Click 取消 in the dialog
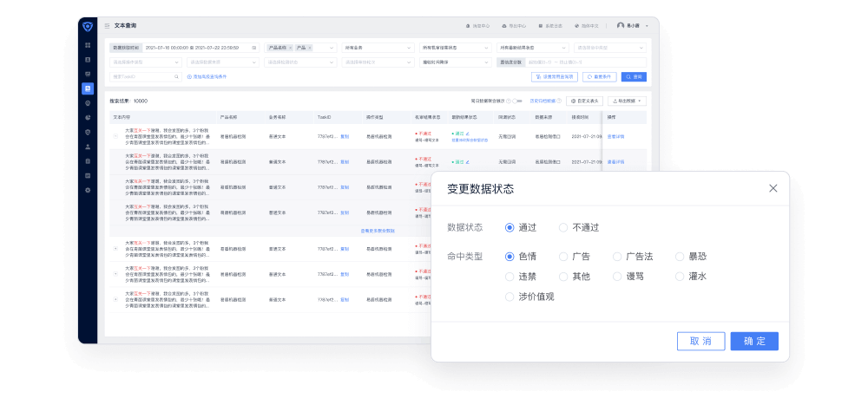868x405 pixels. 700,342
